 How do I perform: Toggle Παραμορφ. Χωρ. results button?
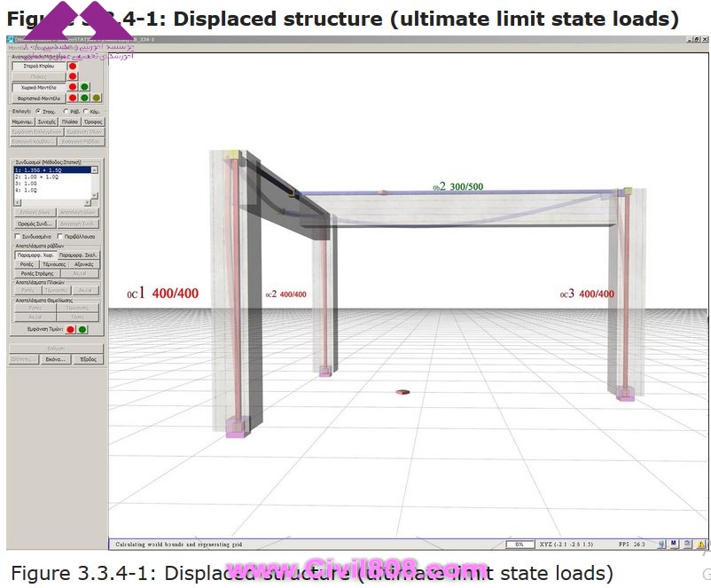coord(35,255)
